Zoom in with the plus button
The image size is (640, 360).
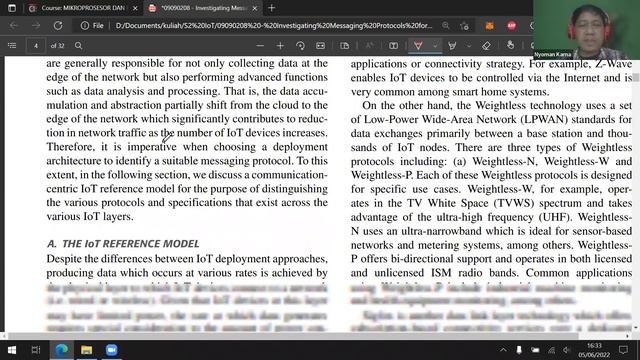280,46
